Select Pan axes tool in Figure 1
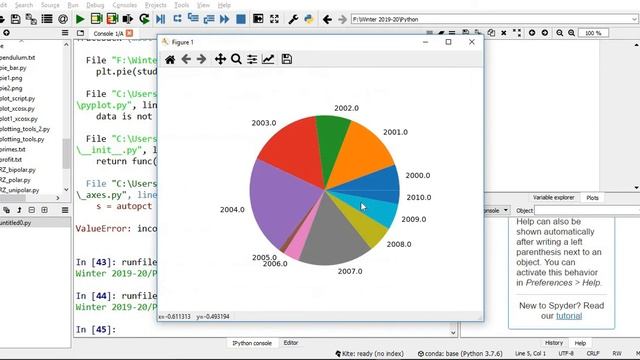 [220, 59]
